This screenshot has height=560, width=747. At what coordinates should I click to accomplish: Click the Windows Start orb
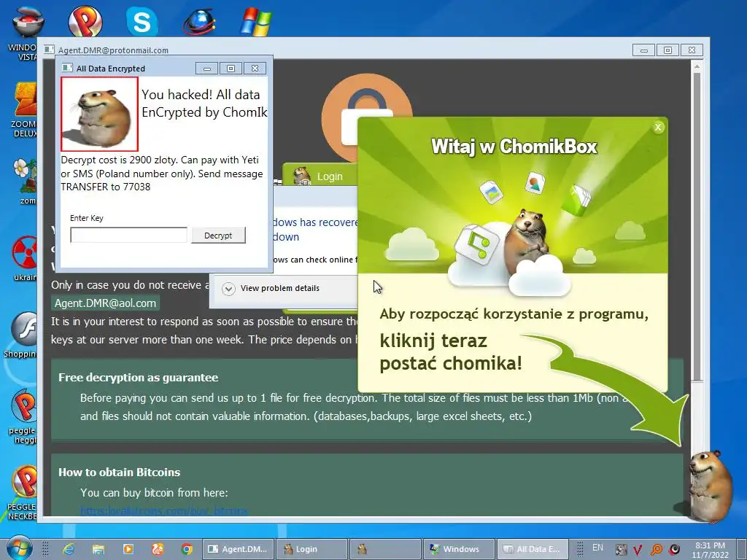click(20, 548)
